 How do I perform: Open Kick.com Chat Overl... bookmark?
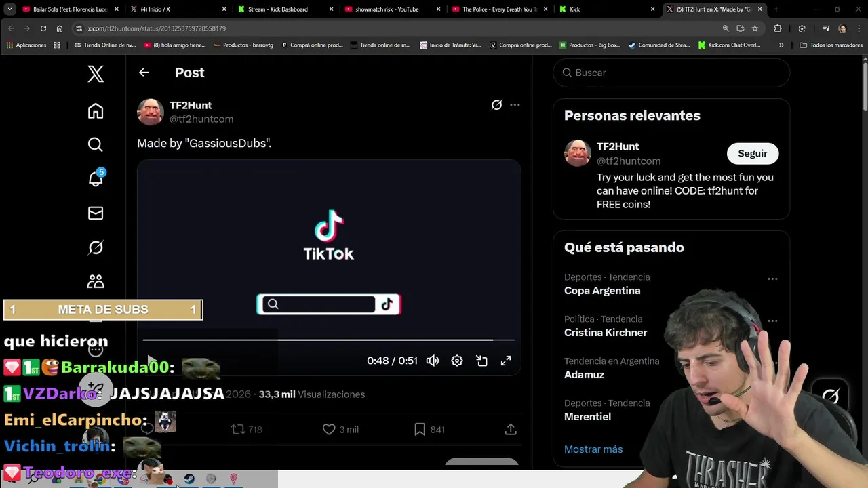[x=730, y=45]
